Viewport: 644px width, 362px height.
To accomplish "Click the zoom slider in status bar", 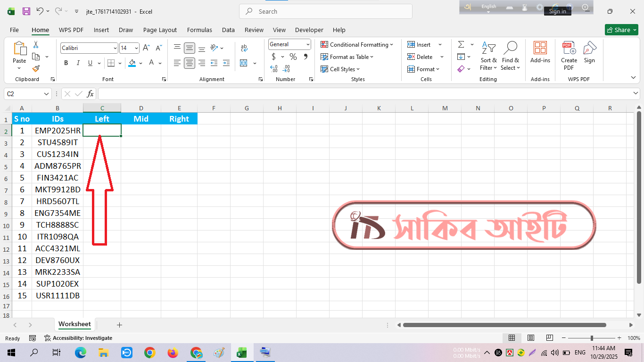I will [x=592, y=338].
